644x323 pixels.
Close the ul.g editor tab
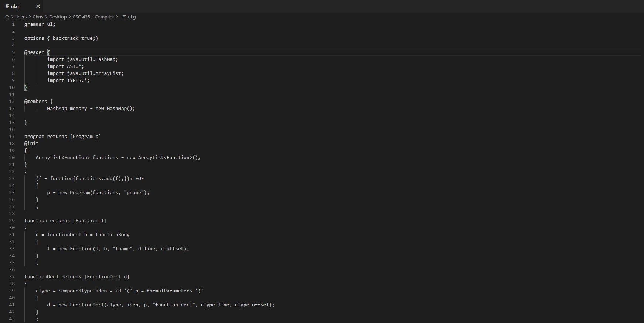(x=38, y=6)
